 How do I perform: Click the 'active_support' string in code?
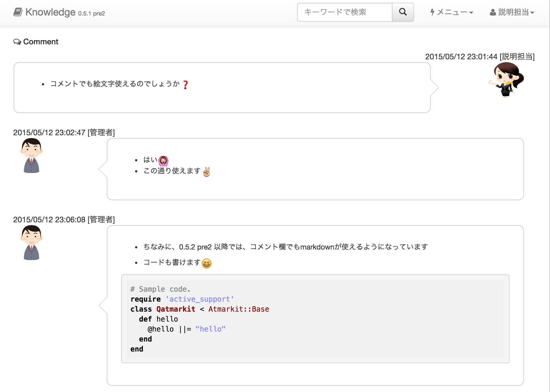(x=200, y=299)
